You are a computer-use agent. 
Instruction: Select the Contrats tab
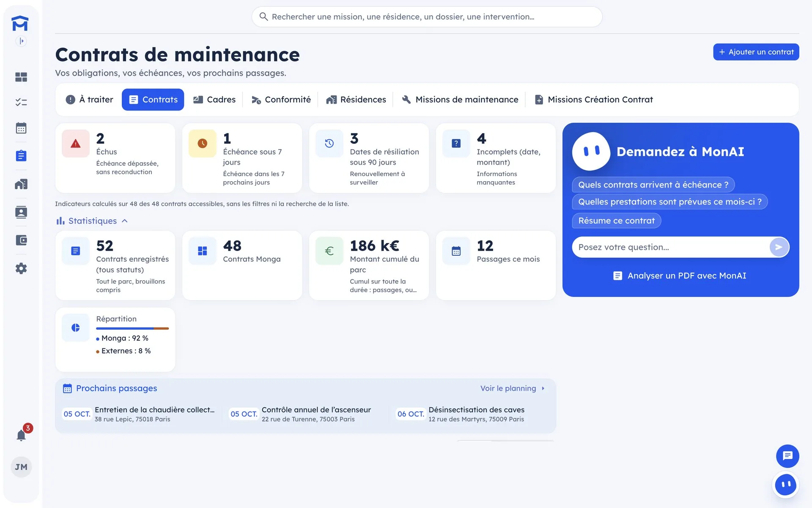(x=153, y=99)
